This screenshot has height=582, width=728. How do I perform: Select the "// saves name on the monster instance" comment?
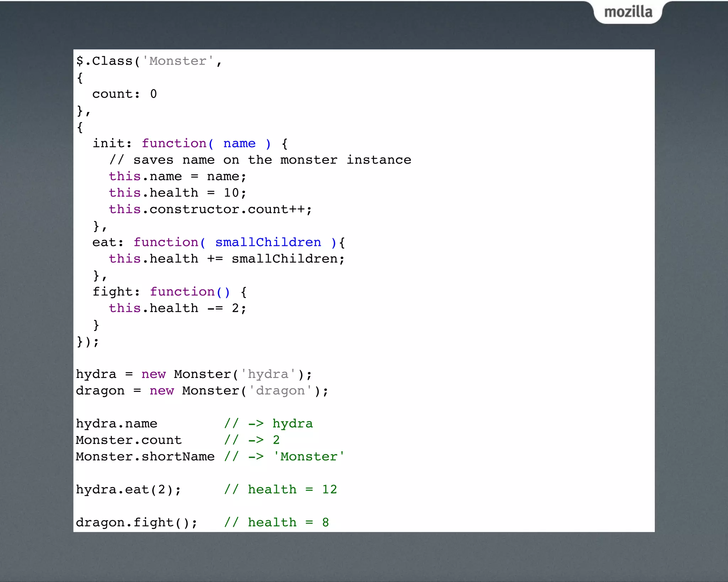260,160
